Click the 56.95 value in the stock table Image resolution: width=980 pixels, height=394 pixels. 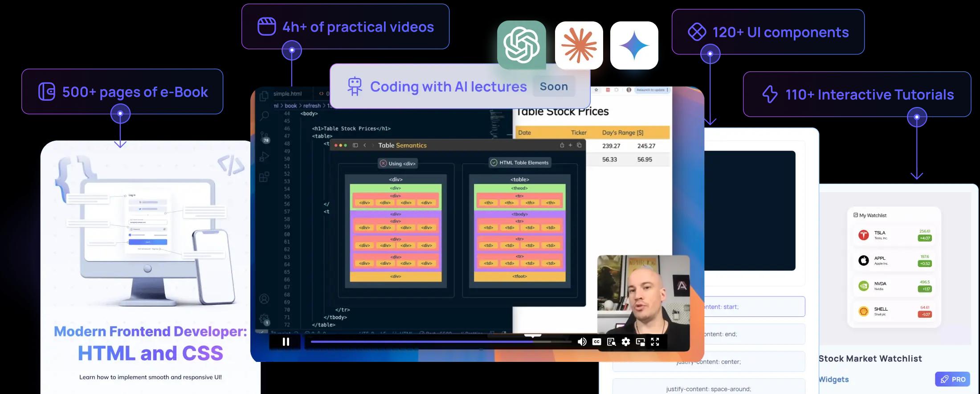(x=645, y=159)
